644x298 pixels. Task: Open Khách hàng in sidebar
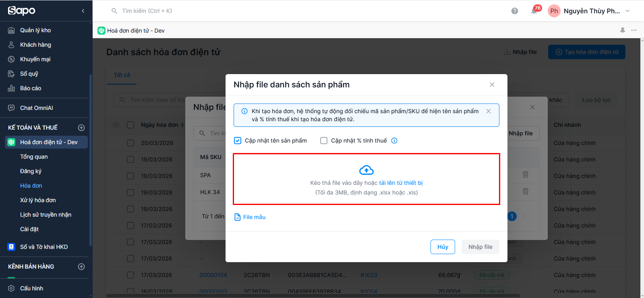35,45
